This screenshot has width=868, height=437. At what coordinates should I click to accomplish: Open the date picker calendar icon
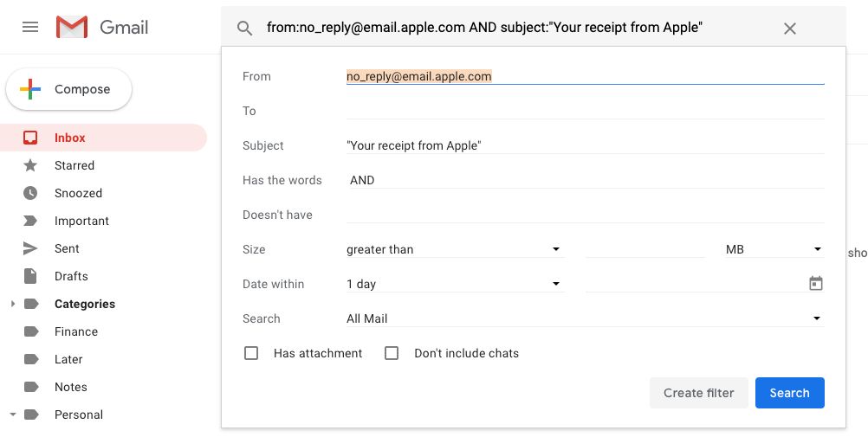pos(815,284)
